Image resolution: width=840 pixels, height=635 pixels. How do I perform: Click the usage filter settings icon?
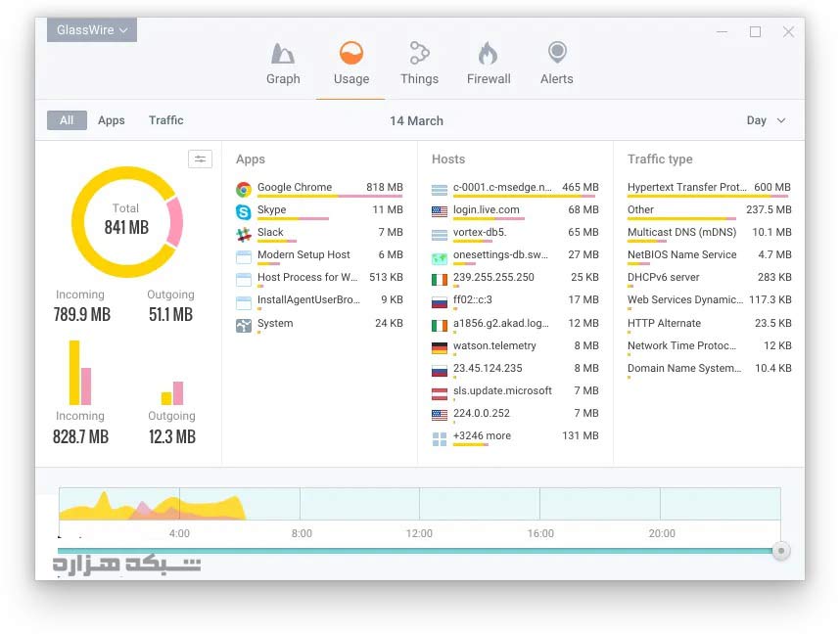tap(201, 159)
